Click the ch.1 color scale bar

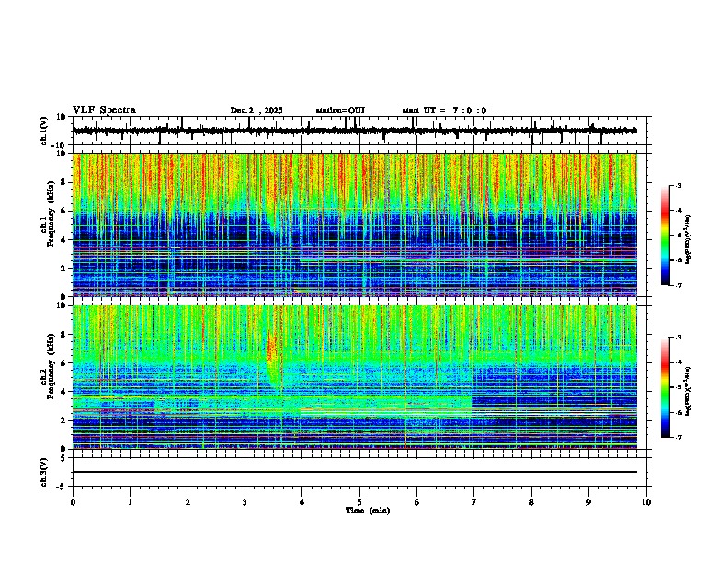tap(665, 236)
